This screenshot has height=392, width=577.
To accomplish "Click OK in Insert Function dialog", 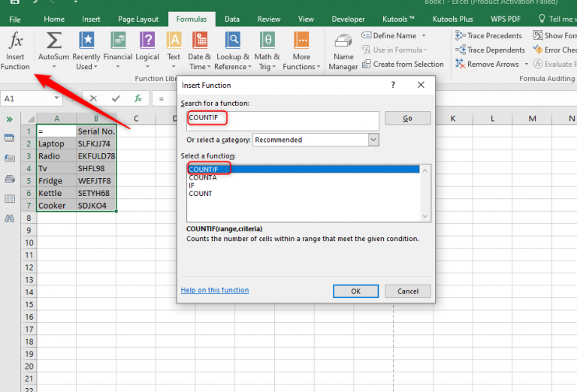I will pyautogui.click(x=355, y=291).
